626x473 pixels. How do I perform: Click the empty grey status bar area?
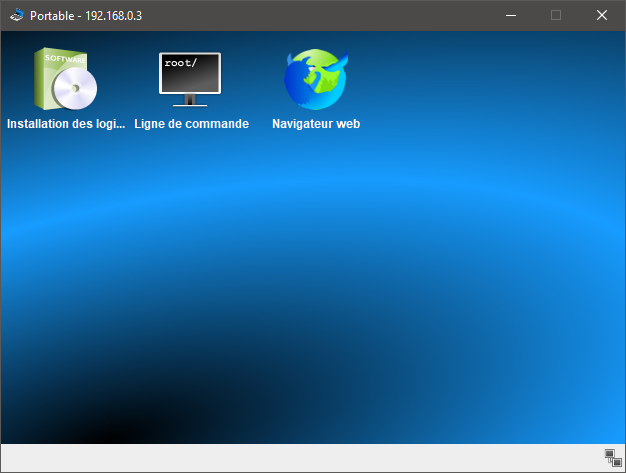pyautogui.click(x=300, y=458)
